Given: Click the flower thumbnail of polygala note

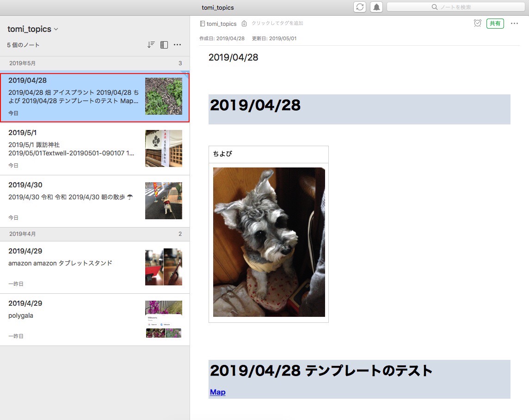Looking at the screenshot, I should [x=164, y=319].
